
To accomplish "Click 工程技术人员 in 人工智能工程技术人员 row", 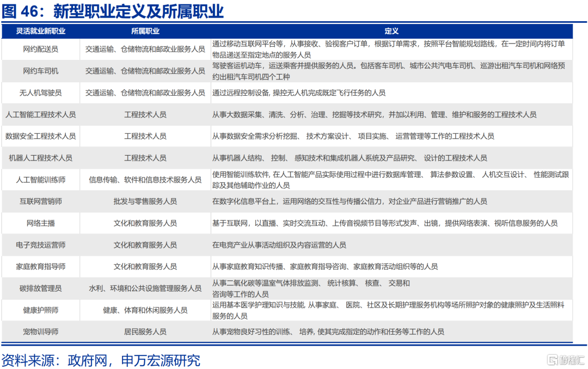I will pos(145,114).
